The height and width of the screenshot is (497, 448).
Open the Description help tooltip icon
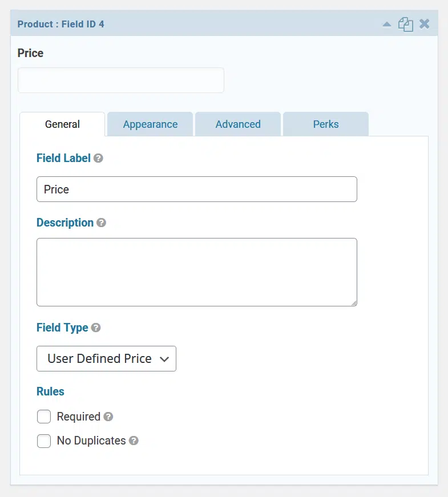pos(101,223)
